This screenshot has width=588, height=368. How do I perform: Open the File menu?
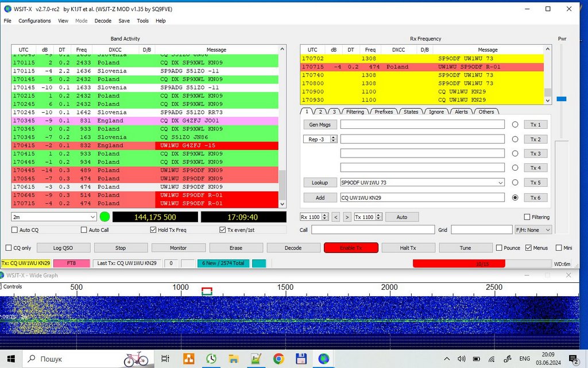pos(7,21)
